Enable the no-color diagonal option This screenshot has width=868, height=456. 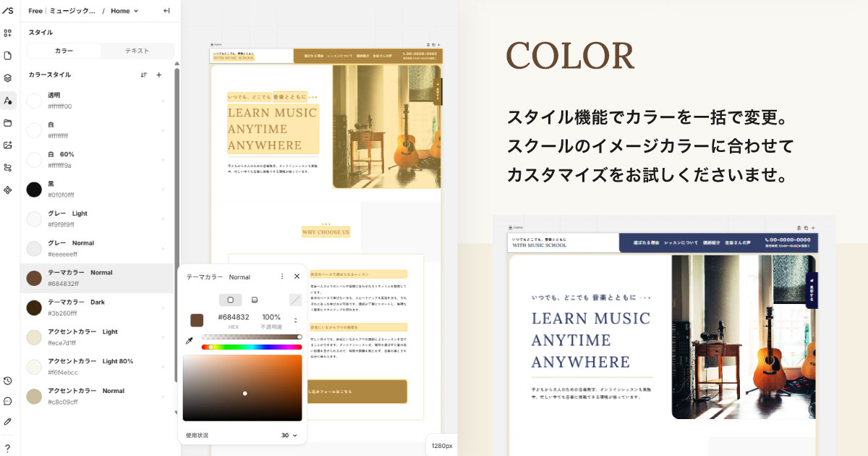[x=295, y=300]
